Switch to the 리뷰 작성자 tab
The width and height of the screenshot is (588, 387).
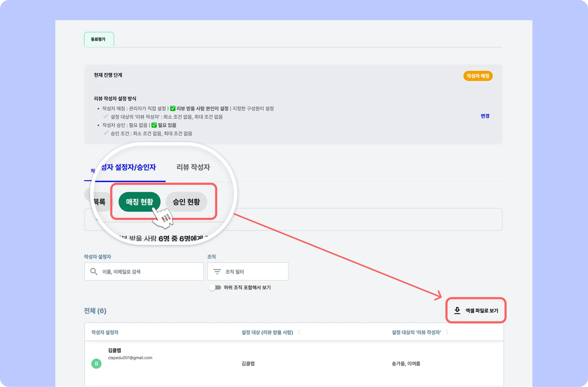(x=193, y=167)
